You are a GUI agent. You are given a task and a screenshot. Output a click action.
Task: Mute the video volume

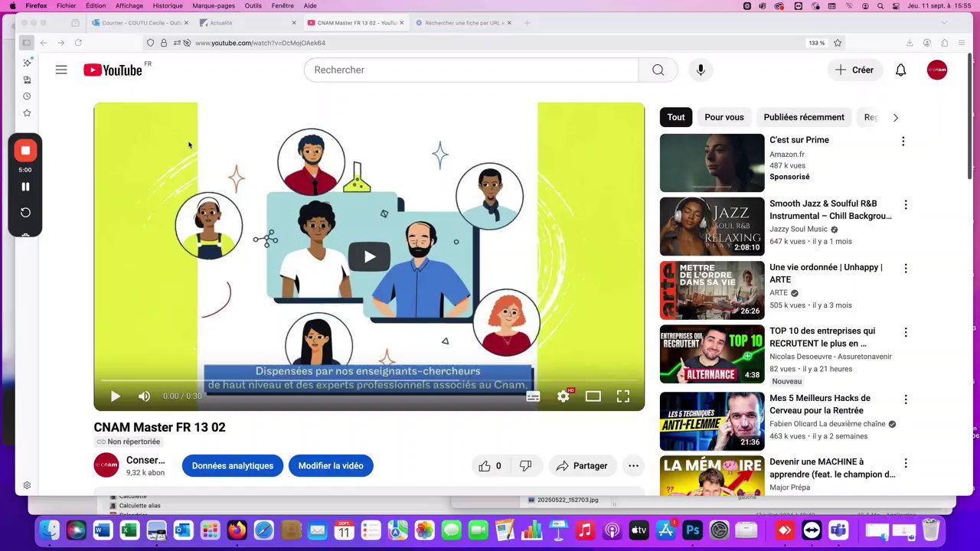[144, 396]
